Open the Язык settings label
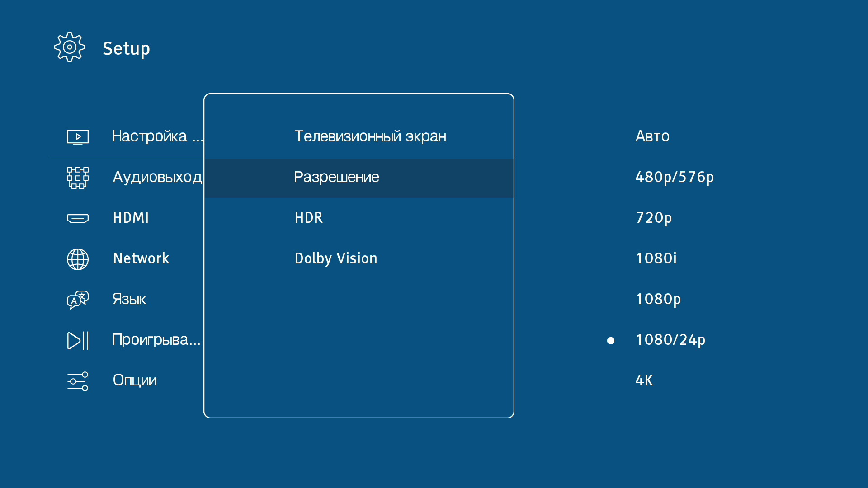The width and height of the screenshot is (868, 488). pos(129,299)
